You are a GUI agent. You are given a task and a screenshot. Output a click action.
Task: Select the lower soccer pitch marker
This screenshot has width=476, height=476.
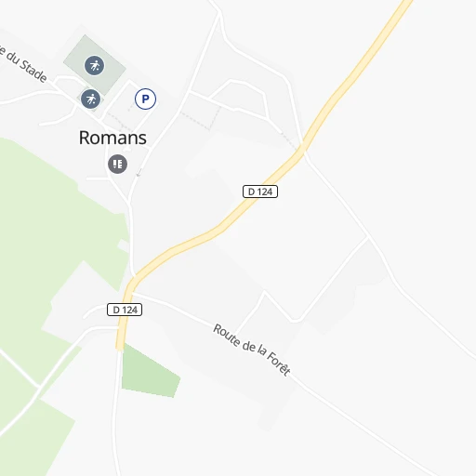coord(90,99)
